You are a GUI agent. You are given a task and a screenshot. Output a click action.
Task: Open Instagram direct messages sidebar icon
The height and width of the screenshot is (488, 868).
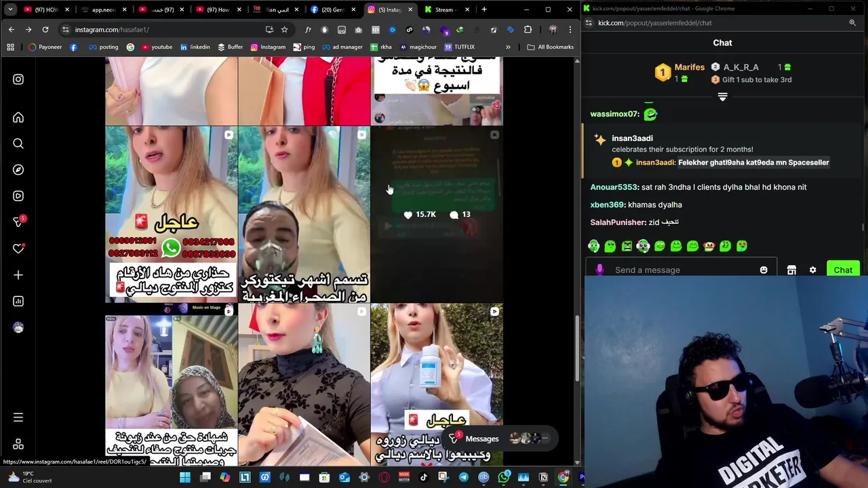pos(18,222)
